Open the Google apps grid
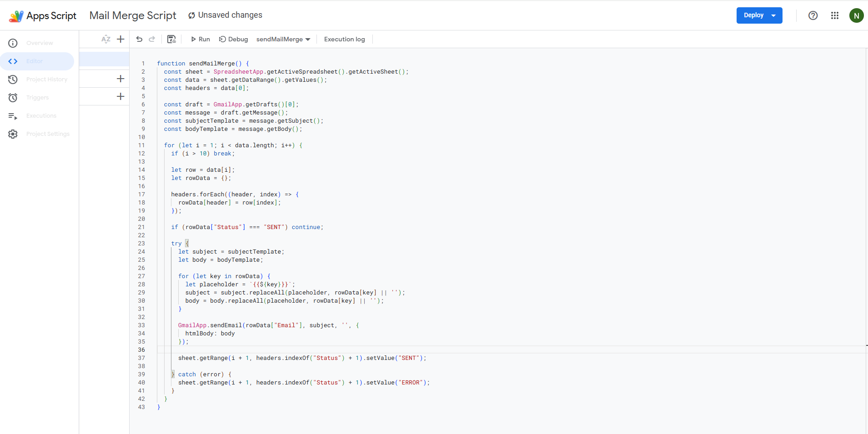868x434 pixels. point(834,15)
